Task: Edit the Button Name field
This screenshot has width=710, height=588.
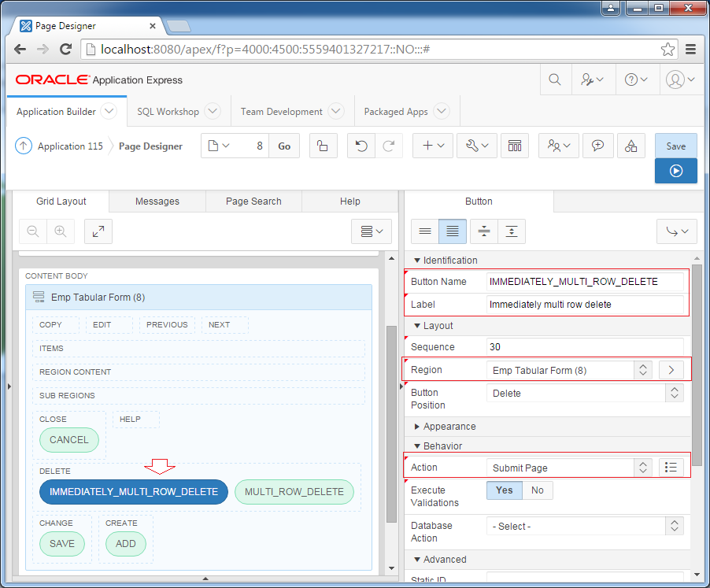Action: click(585, 282)
